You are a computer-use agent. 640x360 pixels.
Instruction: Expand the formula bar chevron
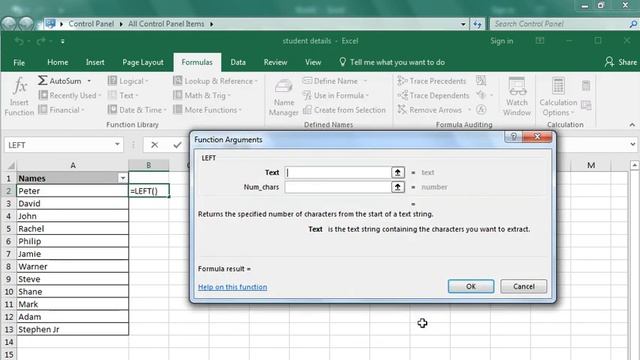click(632, 144)
